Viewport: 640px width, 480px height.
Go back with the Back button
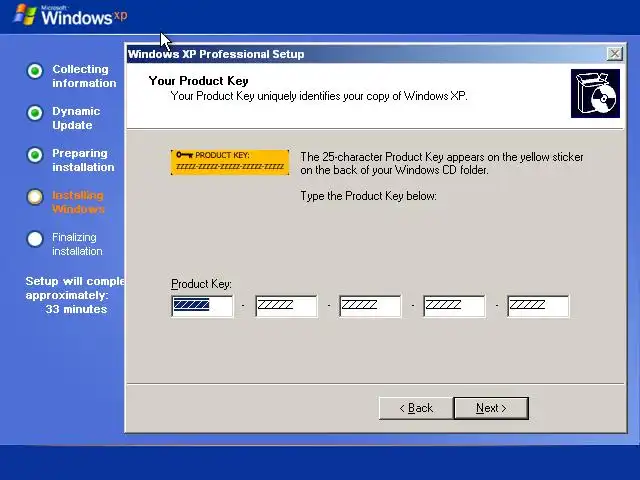click(416, 408)
